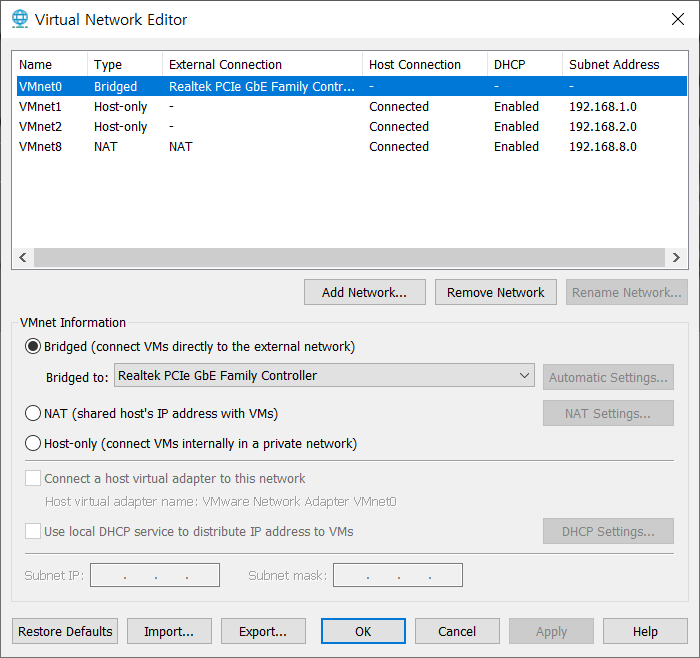Select the VMnet8 NAT network row
Image resolution: width=700 pixels, height=658 pixels.
pos(352,146)
